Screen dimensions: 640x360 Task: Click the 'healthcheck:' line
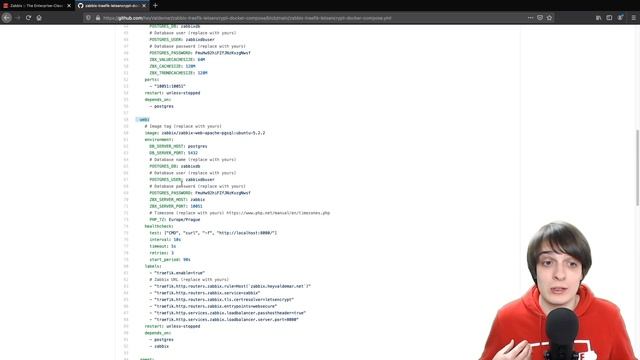(159, 226)
